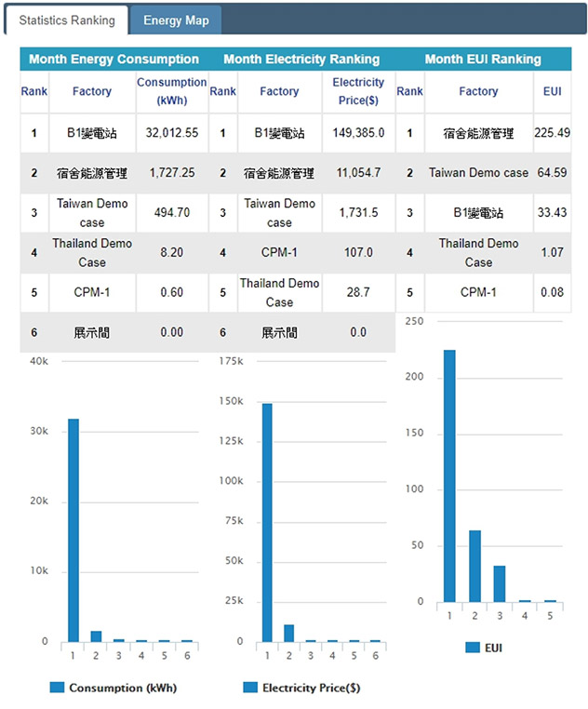588x709 pixels.
Task: Click Thailand Demo Case in EUI ranking
Action: [478, 253]
